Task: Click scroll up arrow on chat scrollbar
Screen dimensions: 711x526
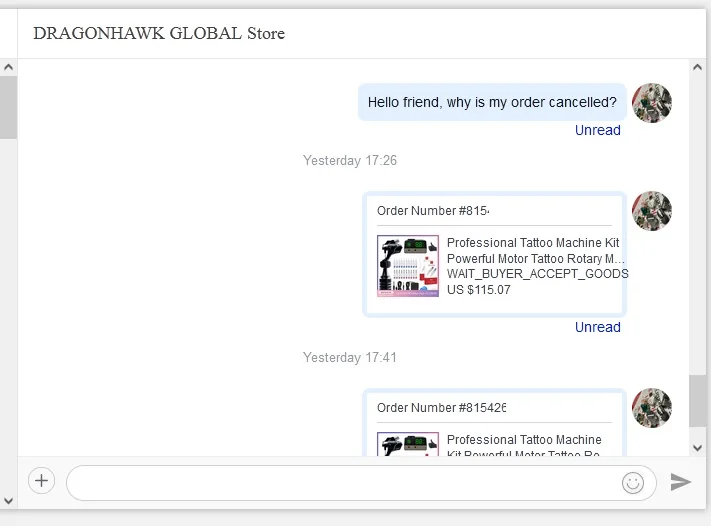Action: click(697, 68)
